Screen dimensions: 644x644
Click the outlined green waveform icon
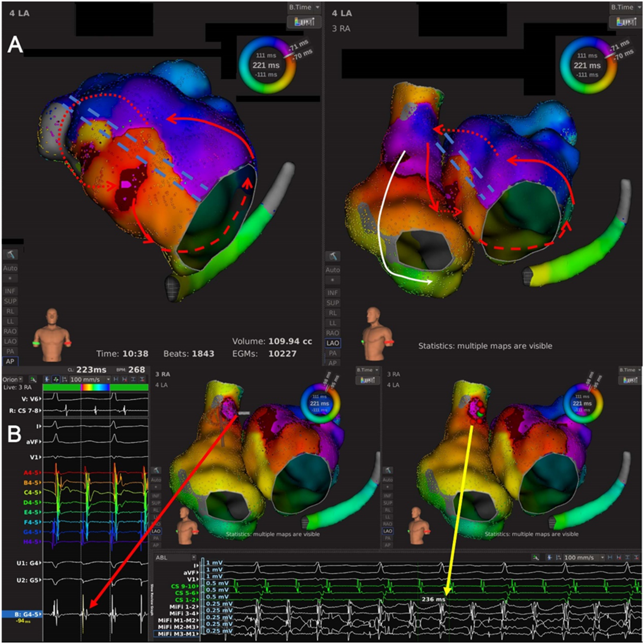pos(56,379)
